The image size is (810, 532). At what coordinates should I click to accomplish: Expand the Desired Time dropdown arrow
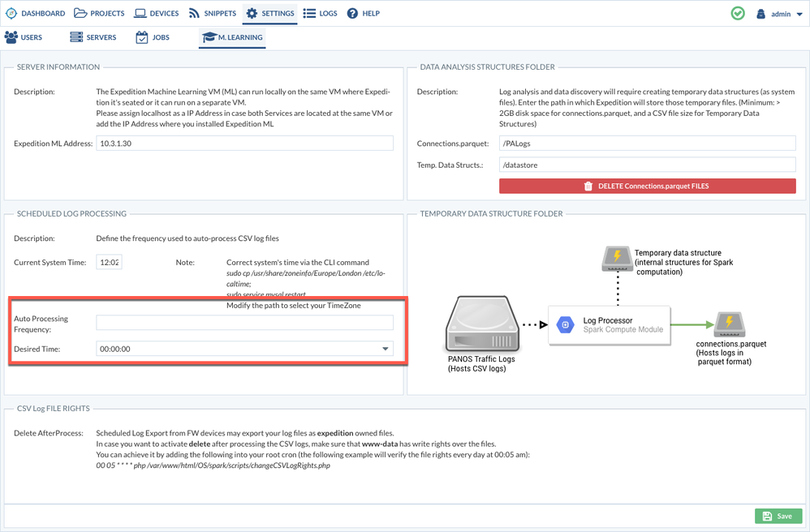pyautogui.click(x=386, y=349)
